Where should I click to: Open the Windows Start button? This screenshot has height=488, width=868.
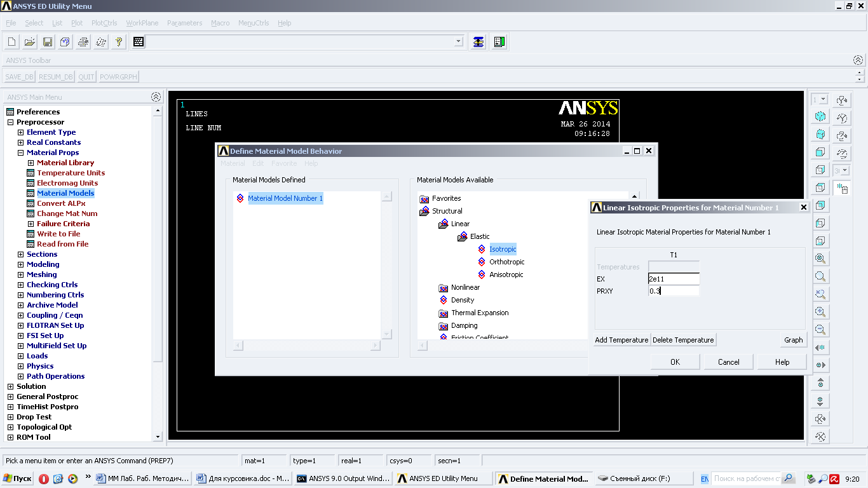click(x=17, y=478)
